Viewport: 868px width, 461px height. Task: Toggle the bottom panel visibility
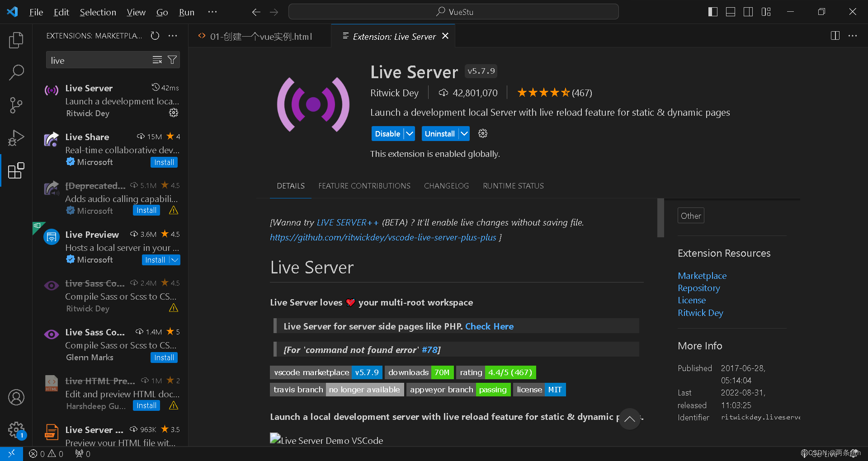point(731,12)
